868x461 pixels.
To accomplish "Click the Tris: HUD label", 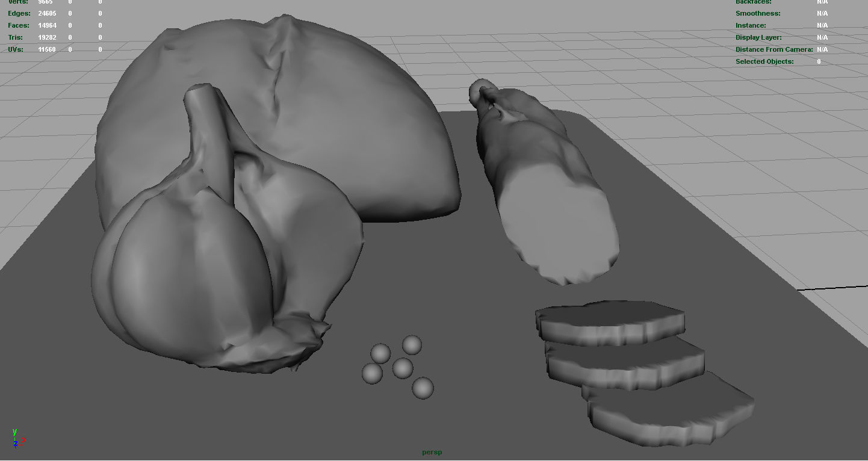I will point(15,37).
